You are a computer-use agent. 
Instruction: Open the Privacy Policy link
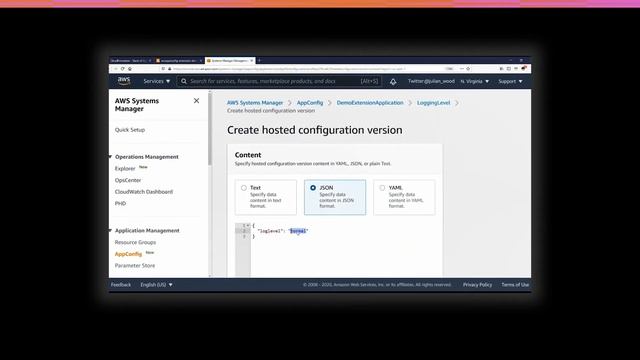[x=477, y=285]
